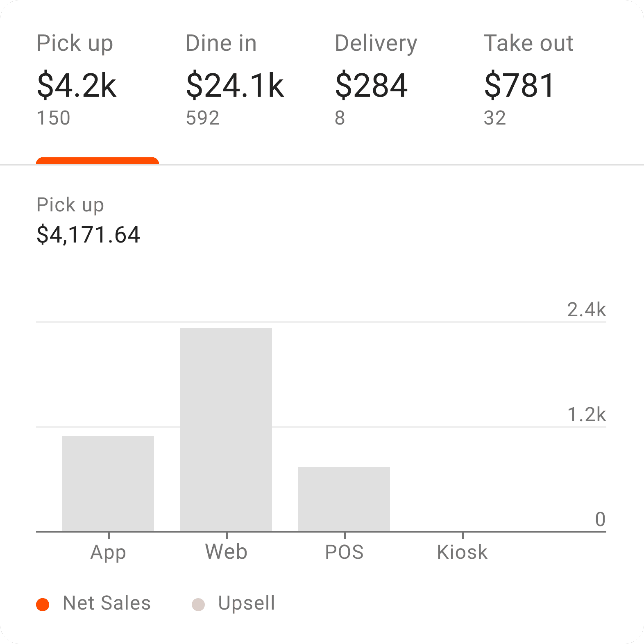
Task: Toggle the Net Sales legend label
Action: point(107,603)
